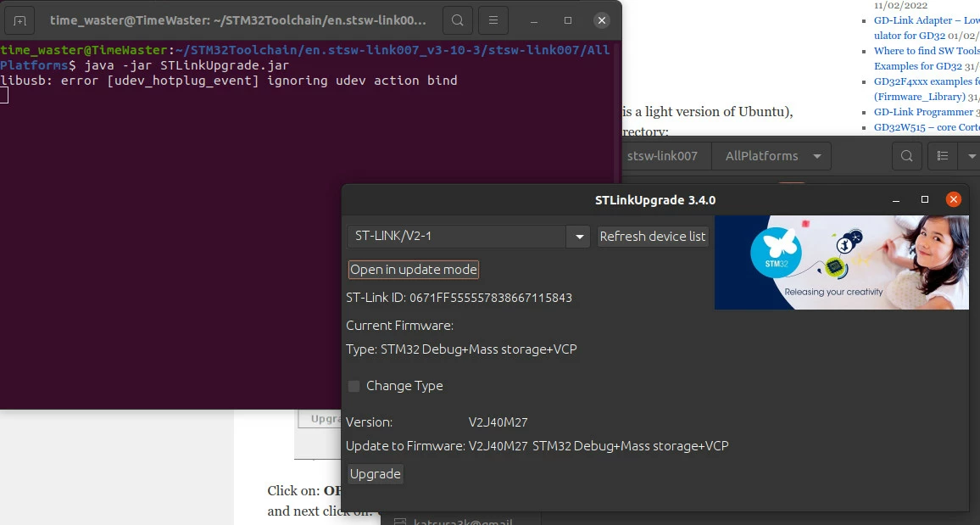Image resolution: width=980 pixels, height=525 pixels.
Task: Click the Update to Firmware text line
Action: (537, 446)
